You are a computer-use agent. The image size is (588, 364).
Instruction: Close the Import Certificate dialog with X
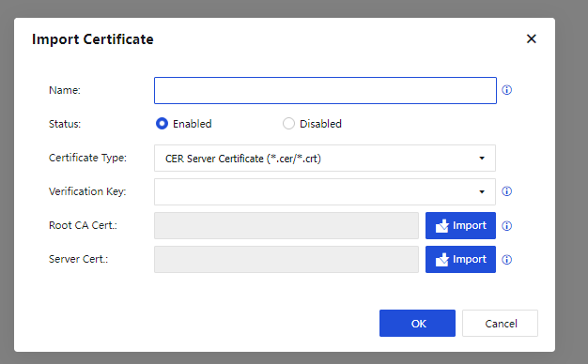(x=532, y=38)
